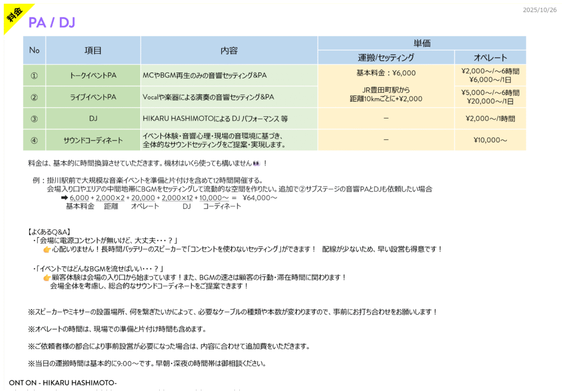
Task: Select the circled number ① cell
Action: (34, 75)
